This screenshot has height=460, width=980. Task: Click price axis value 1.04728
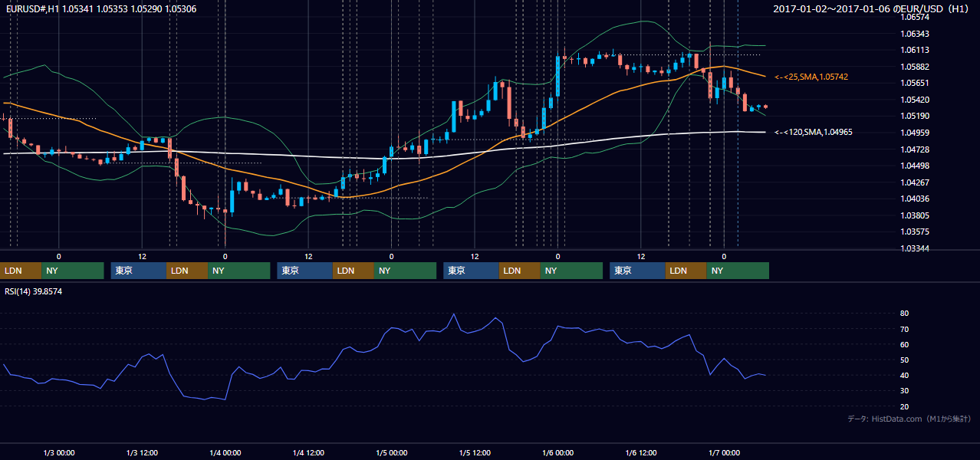(914, 149)
